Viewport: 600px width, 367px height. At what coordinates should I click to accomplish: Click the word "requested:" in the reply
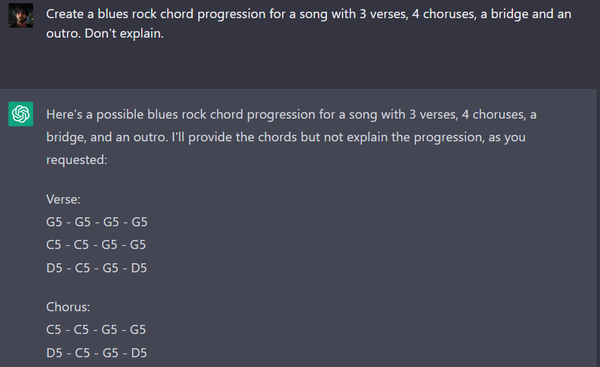point(77,160)
